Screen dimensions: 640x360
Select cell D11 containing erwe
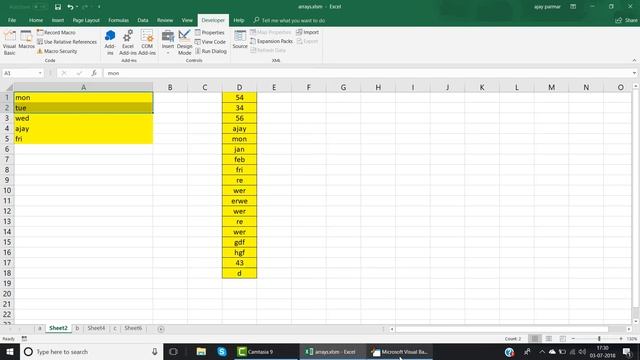click(239, 201)
